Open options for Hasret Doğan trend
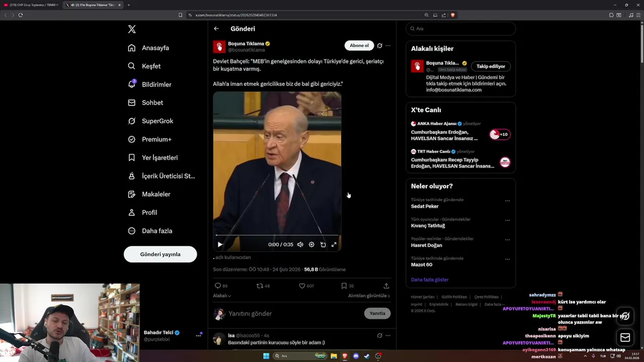Viewport: 644px width, 362px height. (x=507, y=240)
